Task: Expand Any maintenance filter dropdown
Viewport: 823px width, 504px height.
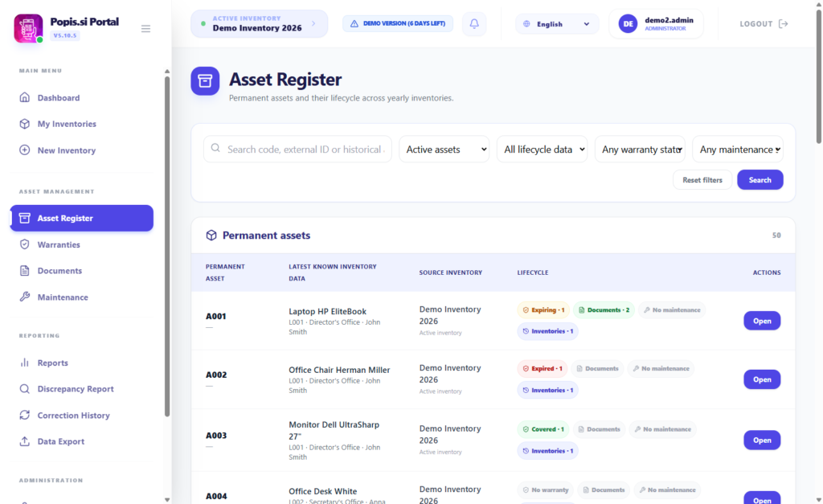Action: click(x=738, y=149)
